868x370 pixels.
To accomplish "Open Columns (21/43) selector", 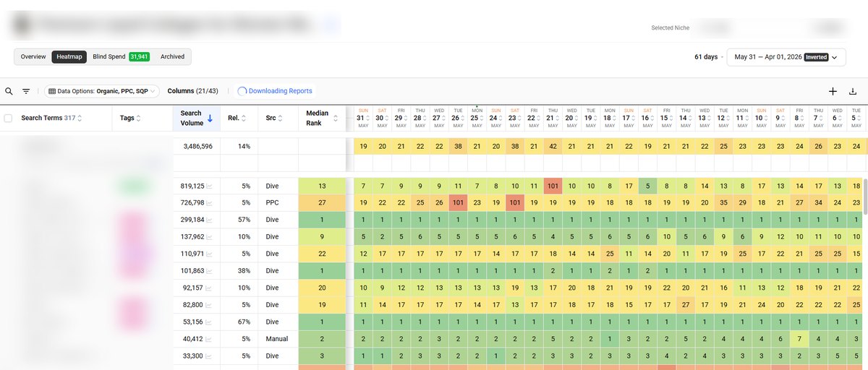I will [x=193, y=91].
